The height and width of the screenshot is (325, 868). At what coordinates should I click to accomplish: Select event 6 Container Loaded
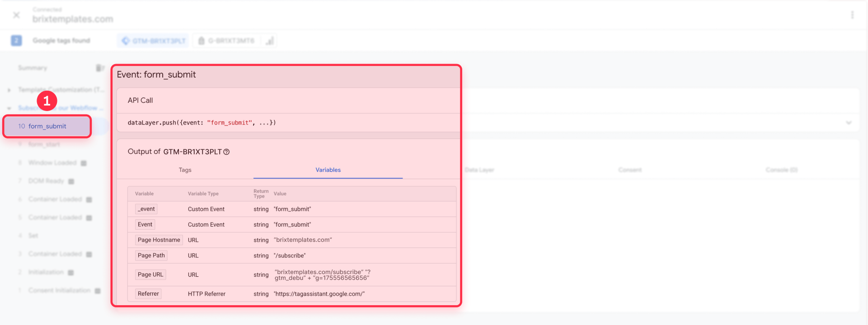[55, 199]
